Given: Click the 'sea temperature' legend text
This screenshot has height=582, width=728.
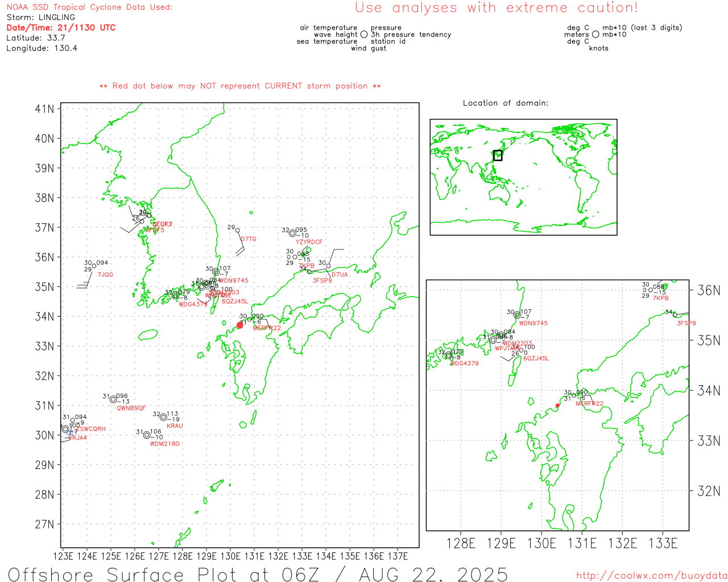Looking at the screenshot, I should (327, 41).
